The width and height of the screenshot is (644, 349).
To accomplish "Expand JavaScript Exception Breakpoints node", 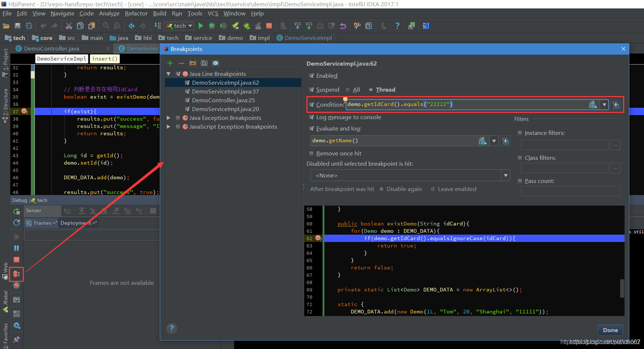I will [x=169, y=127].
